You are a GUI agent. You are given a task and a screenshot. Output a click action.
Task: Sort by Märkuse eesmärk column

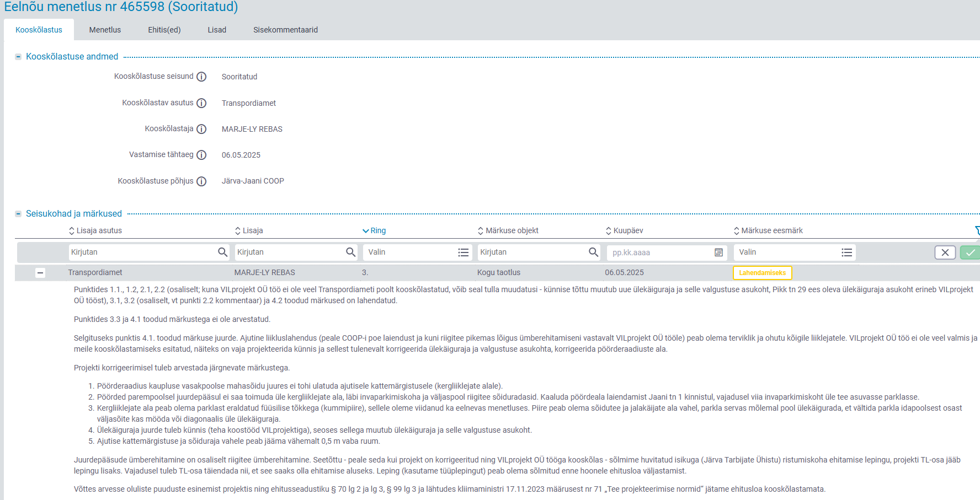click(768, 230)
